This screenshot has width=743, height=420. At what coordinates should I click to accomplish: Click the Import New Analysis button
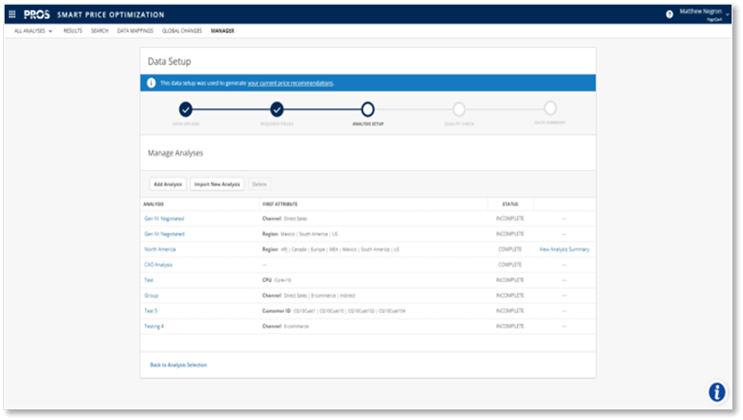point(217,184)
